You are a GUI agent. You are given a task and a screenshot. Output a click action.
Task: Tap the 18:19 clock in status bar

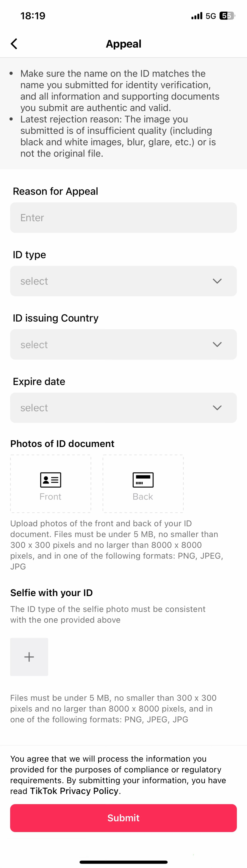coord(33,16)
